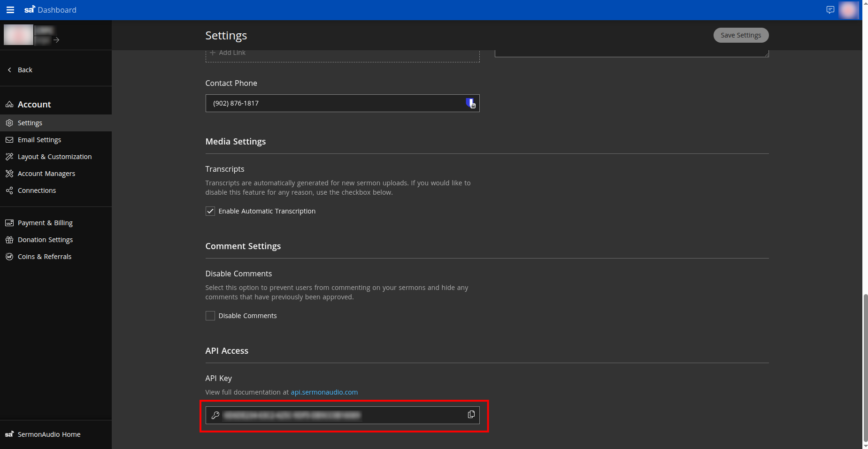Click the API Access heading
The width and height of the screenshot is (868, 449).
[x=227, y=350]
